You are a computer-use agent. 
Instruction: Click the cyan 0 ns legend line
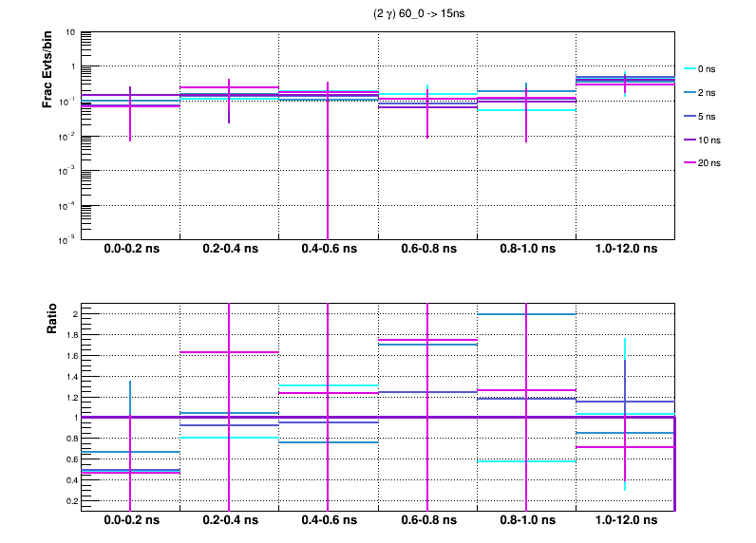tap(690, 69)
